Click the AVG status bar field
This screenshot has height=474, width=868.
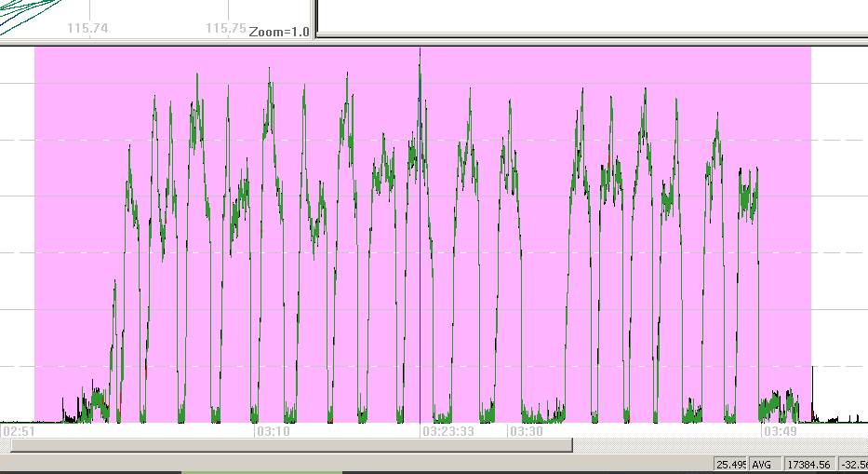[762, 464]
